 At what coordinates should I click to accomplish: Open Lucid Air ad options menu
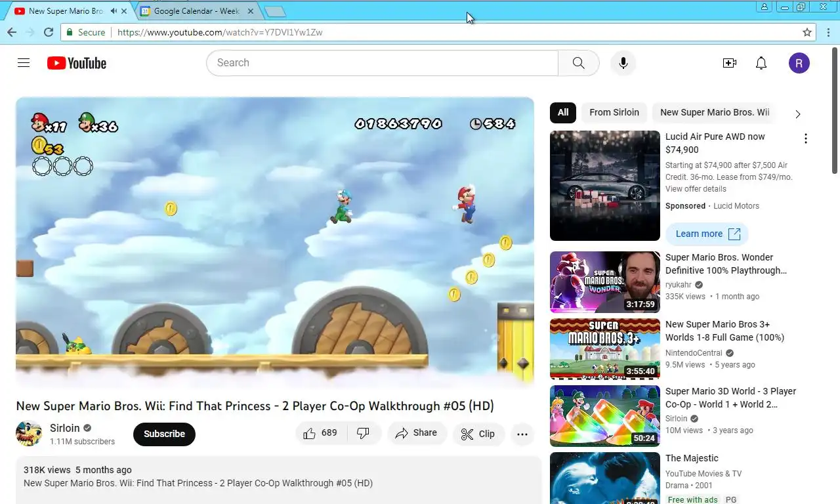(x=806, y=138)
